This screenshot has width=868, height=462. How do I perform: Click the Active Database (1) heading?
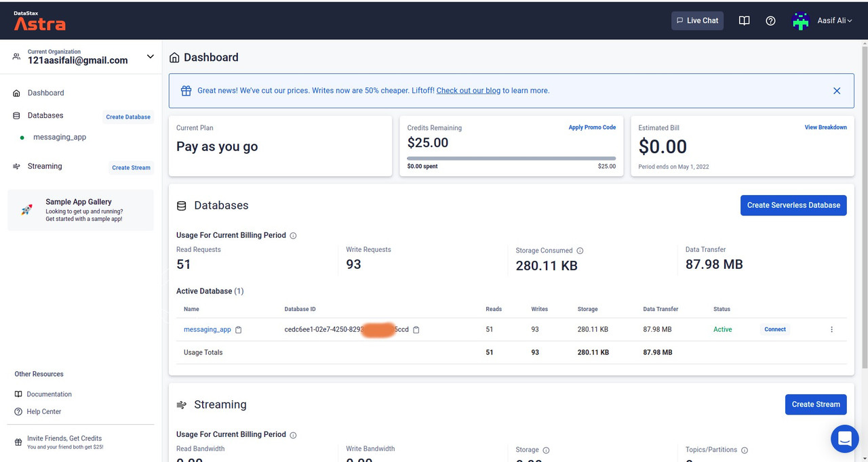point(210,291)
